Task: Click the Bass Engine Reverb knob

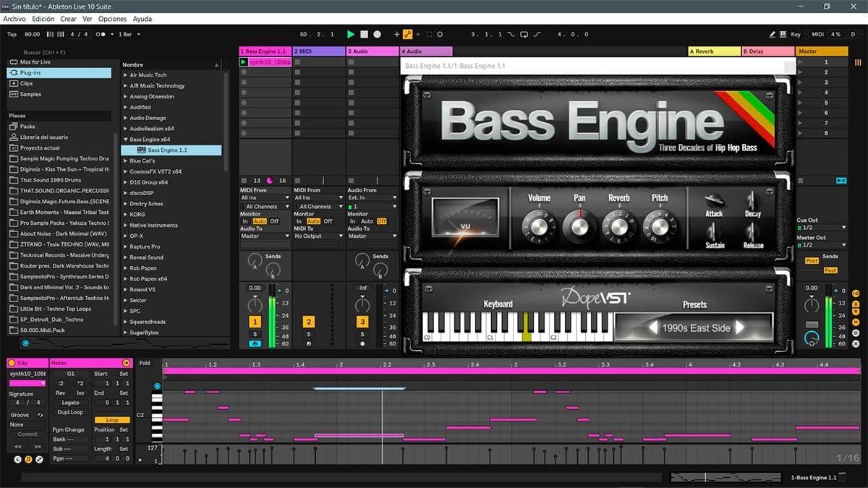Action: click(618, 226)
